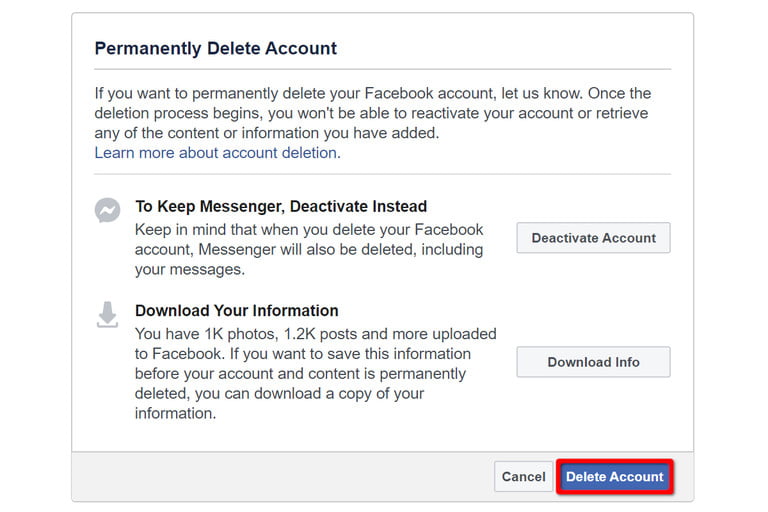Click the divider line below the dialog title
Viewport: 768px width, 512px height.
tap(382, 70)
